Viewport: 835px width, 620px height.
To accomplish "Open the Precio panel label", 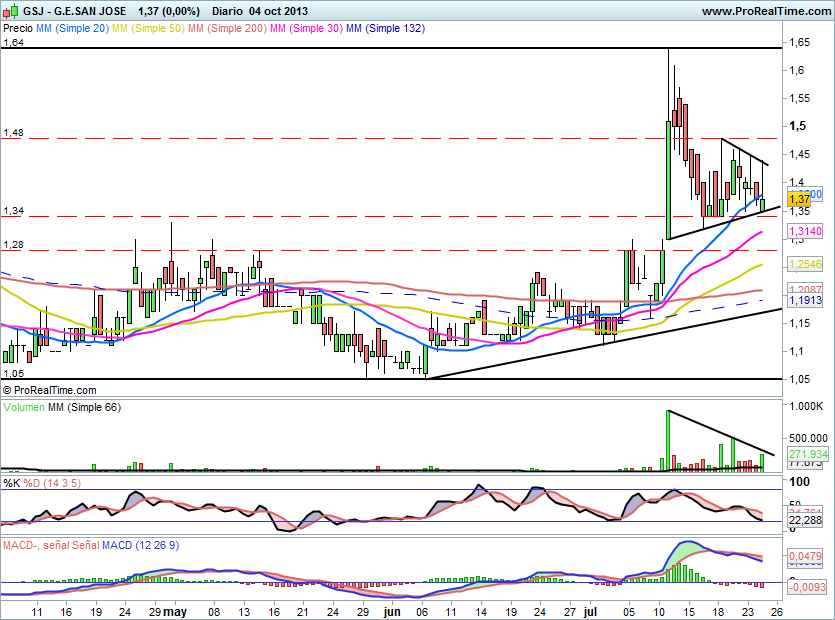I will pyautogui.click(x=18, y=28).
